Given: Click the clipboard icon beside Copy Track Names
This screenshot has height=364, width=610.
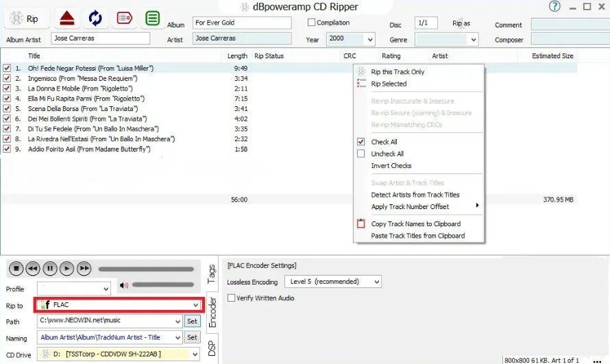Looking at the screenshot, I should coord(361,223).
